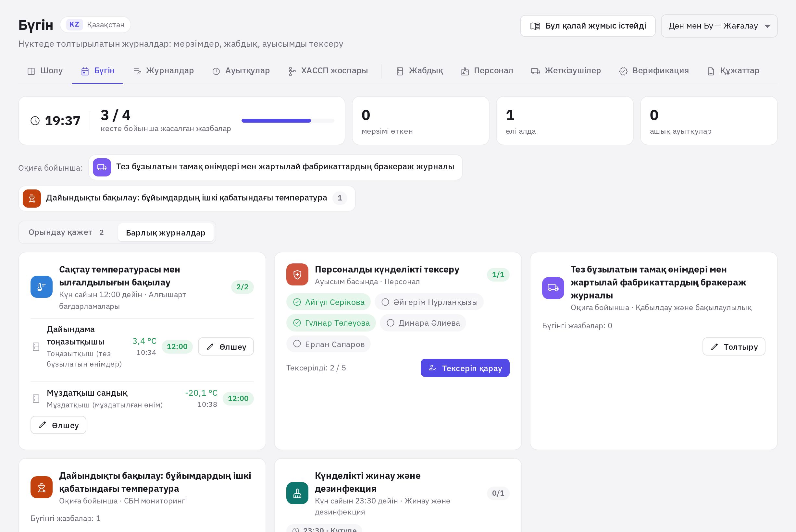Open the Шолу tab

[45, 71]
